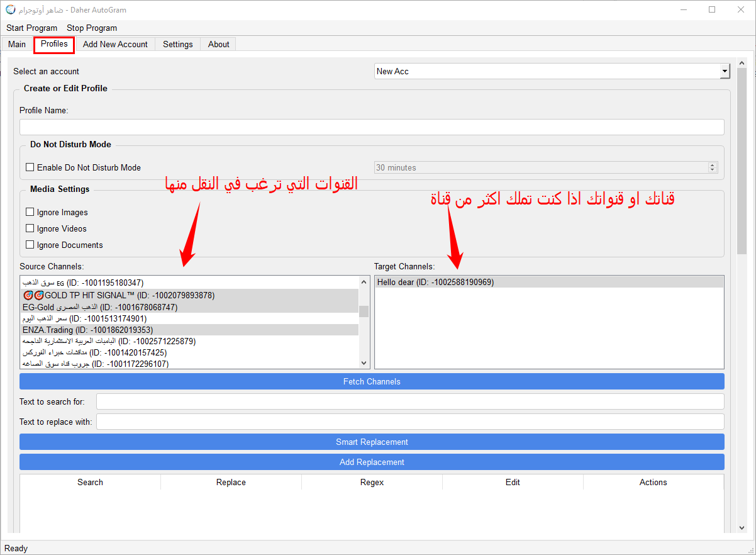Click the main panel scroll-down arrow

[742, 527]
